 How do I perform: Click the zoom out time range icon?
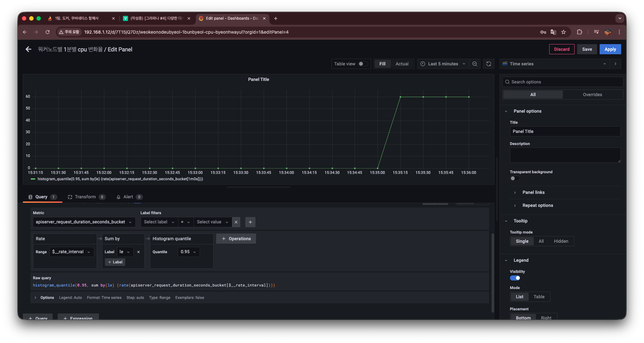(x=475, y=64)
